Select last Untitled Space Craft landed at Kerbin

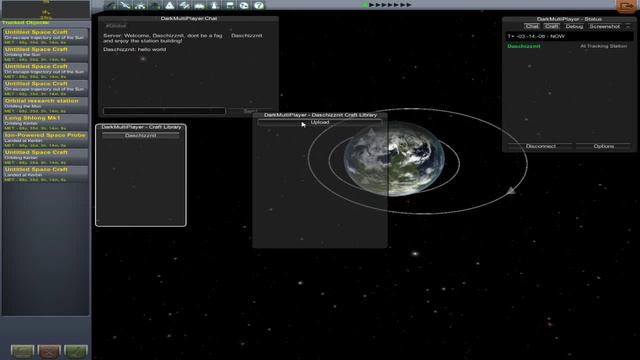pos(45,174)
